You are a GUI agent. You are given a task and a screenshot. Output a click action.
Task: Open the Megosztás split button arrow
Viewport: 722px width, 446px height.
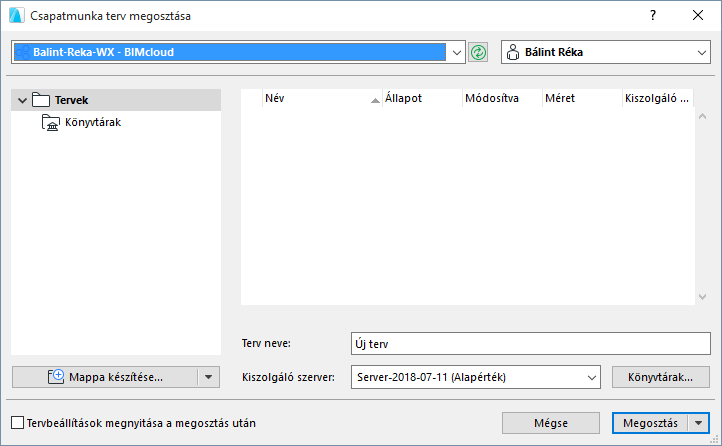699,423
